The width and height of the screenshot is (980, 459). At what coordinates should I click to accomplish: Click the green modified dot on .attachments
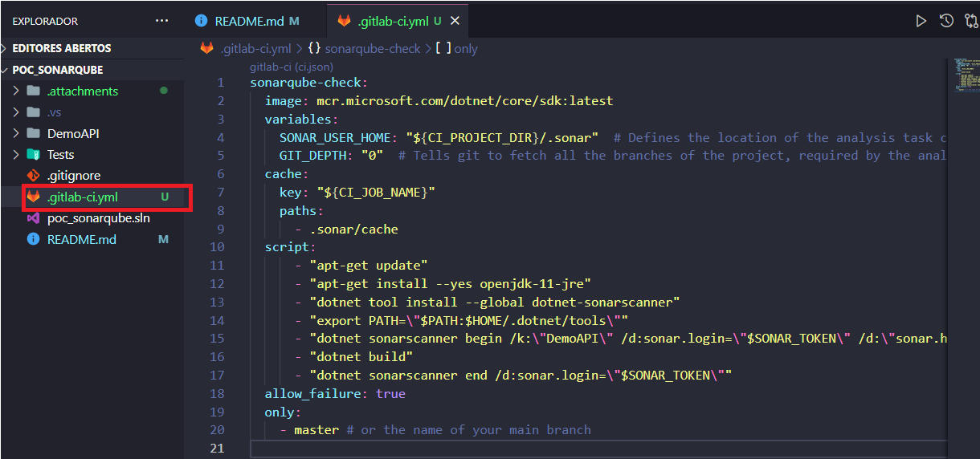click(x=164, y=91)
